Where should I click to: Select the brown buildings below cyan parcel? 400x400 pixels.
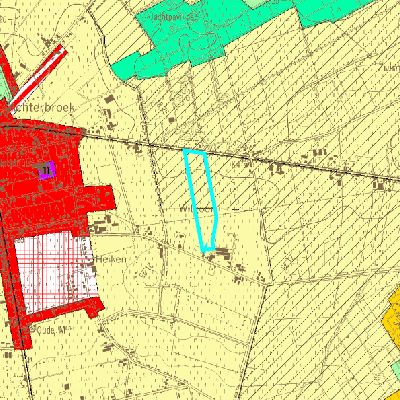point(221,254)
